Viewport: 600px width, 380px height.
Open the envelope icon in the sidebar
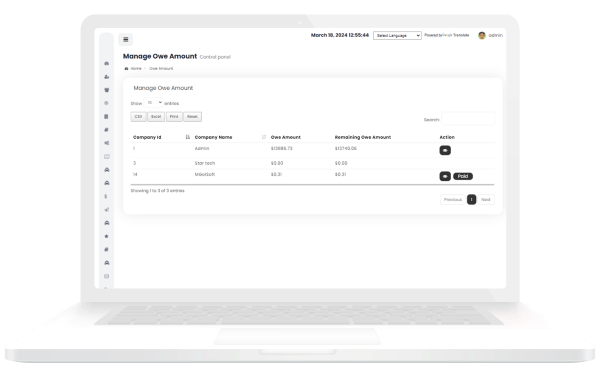[x=106, y=276]
